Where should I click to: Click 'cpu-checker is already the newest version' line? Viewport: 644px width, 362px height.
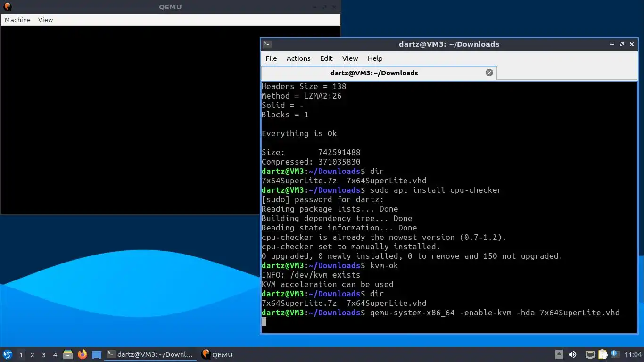384,237
